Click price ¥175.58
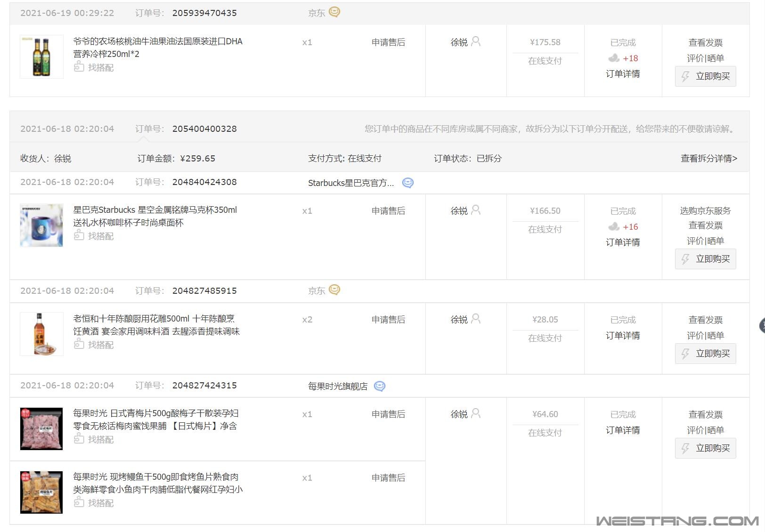765x532 pixels. click(x=545, y=42)
